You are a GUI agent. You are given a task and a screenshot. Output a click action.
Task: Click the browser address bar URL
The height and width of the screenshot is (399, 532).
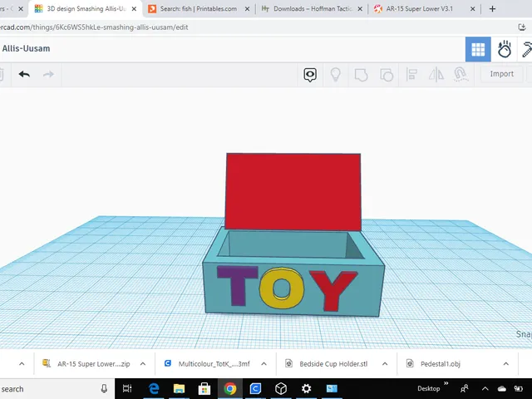point(94,27)
